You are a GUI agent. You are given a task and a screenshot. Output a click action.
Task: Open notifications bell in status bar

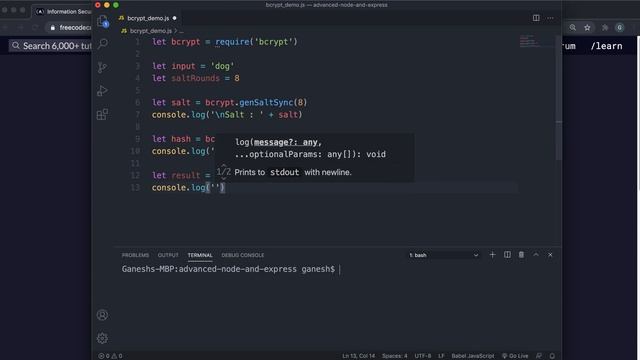552,356
